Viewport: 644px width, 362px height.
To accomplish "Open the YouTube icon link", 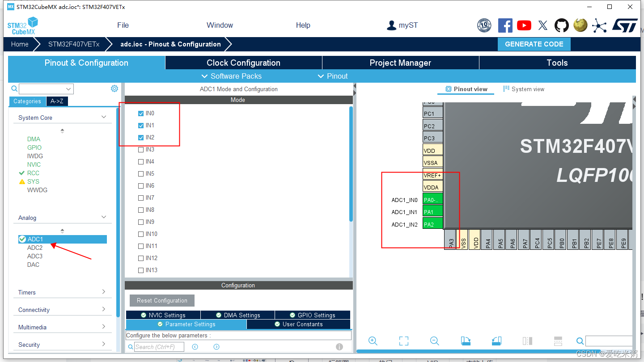I will pyautogui.click(x=524, y=25).
